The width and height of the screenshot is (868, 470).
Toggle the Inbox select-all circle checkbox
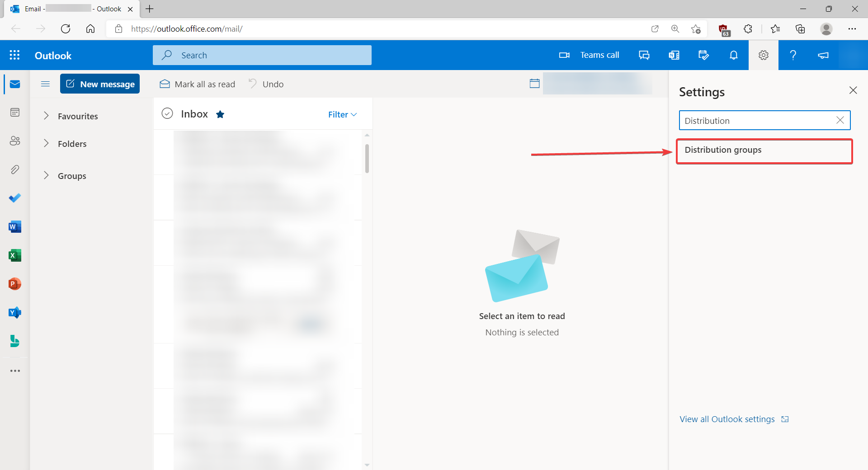[167, 113]
